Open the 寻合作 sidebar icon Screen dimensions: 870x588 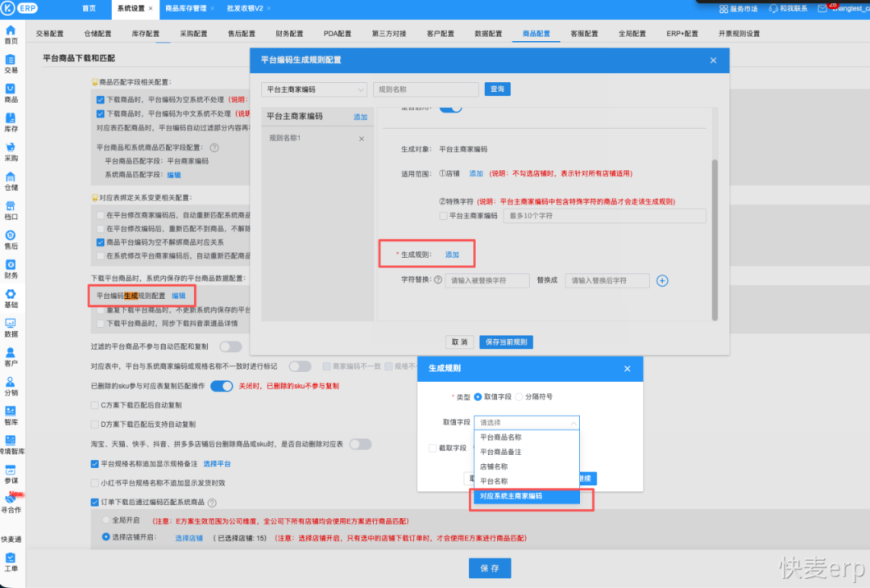pos(10,499)
